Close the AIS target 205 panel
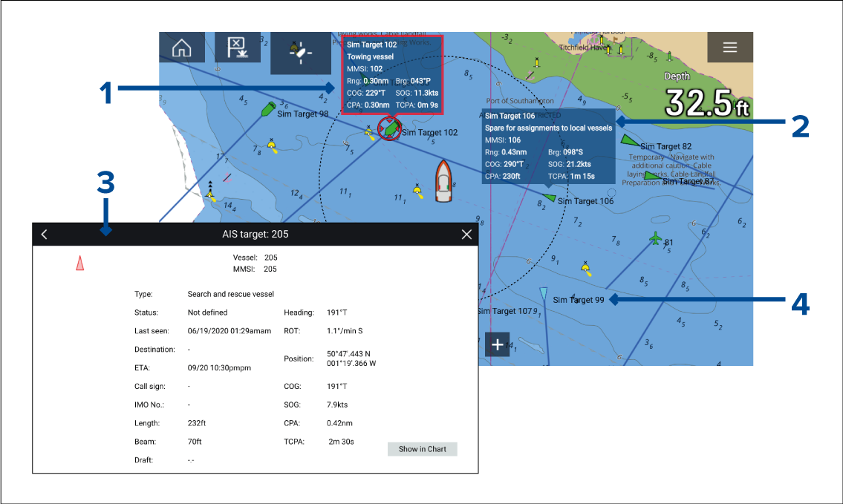 click(x=466, y=235)
